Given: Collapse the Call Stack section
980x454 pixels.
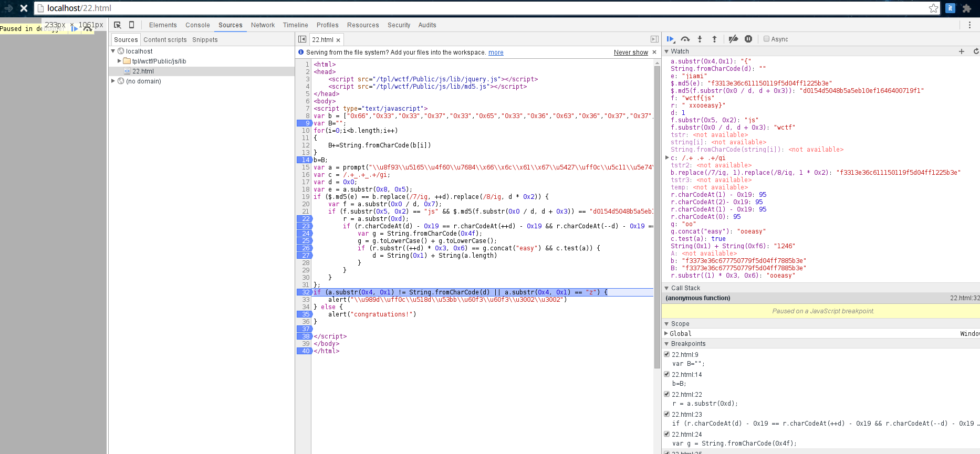Looking at the screenshot, I should click(666, 288).
